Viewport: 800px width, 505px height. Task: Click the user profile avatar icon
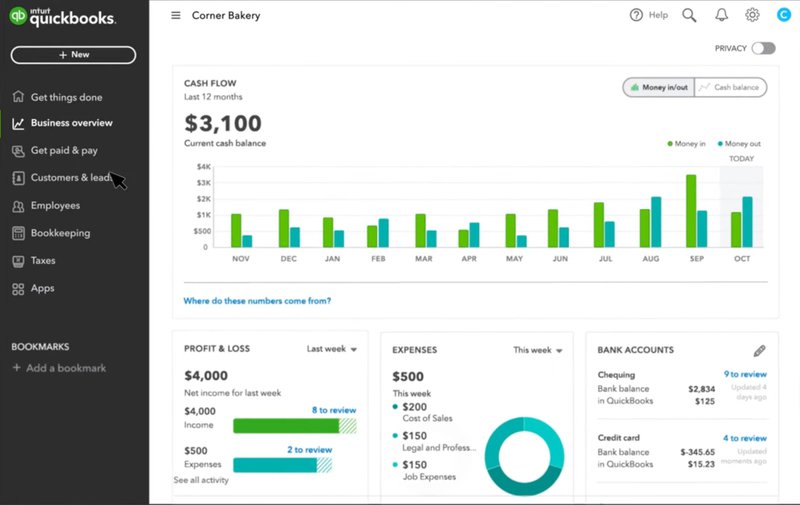coord(783,15)
